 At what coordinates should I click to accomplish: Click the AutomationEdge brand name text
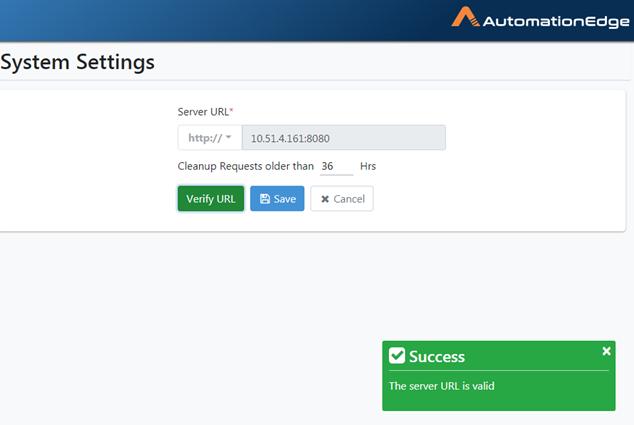click(x=556, y=22)
